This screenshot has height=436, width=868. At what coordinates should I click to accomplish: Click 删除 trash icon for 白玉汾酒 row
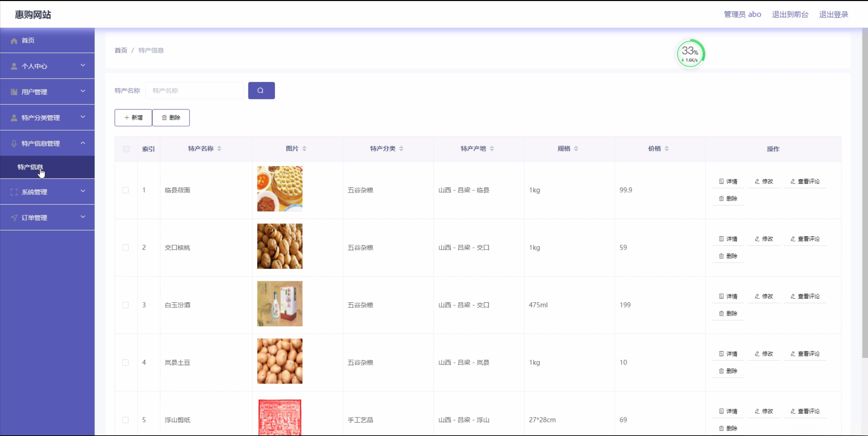(x=721, y=314)
